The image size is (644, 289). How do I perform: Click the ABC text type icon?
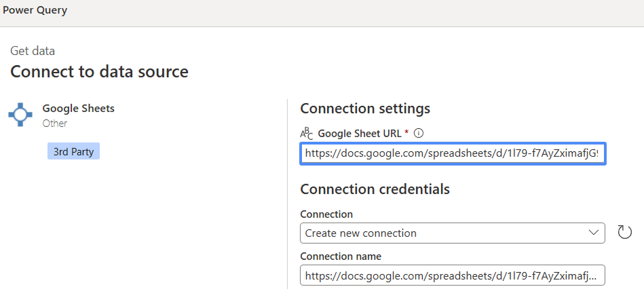307,134
